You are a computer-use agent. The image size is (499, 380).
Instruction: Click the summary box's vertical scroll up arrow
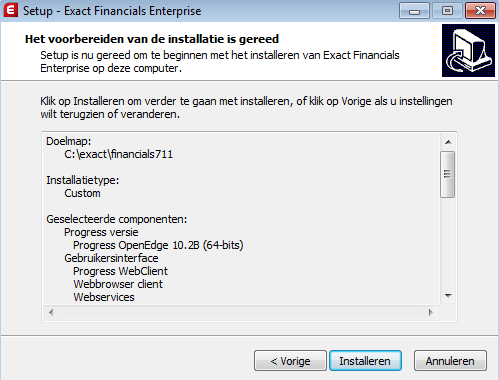[x=448, y=142]
